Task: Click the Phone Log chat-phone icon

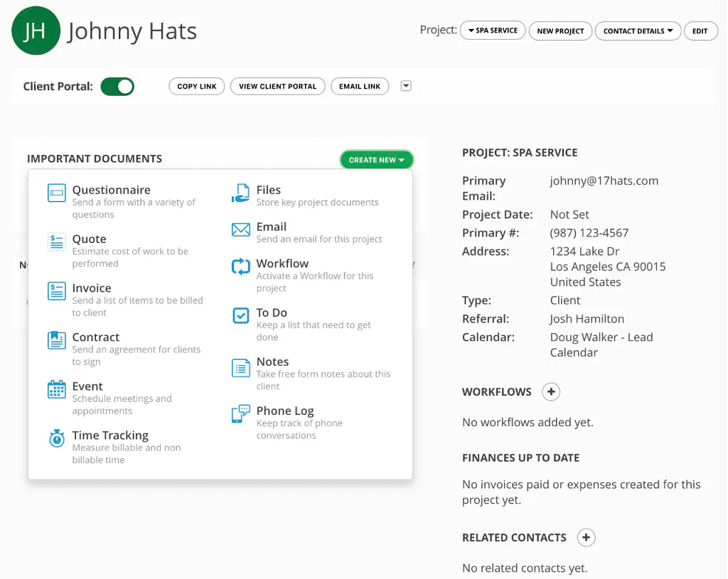Action: click(x=240, y=414)
